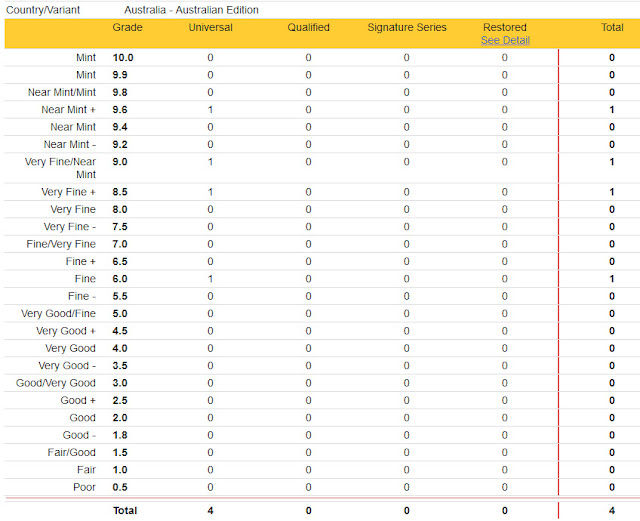Click the Restored total in the bottom row
Viewport: 640px width, 521px height.
point(504,510)
